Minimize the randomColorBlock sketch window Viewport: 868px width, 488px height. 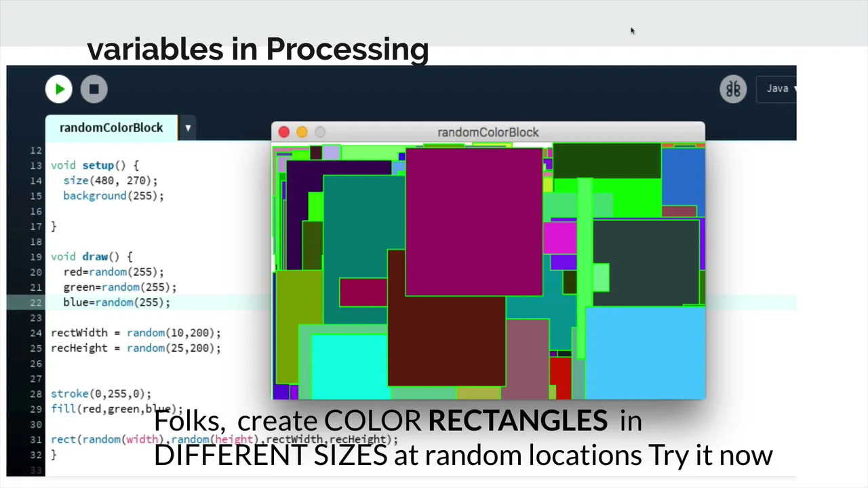pyautogui.click(x=302, y=132)
